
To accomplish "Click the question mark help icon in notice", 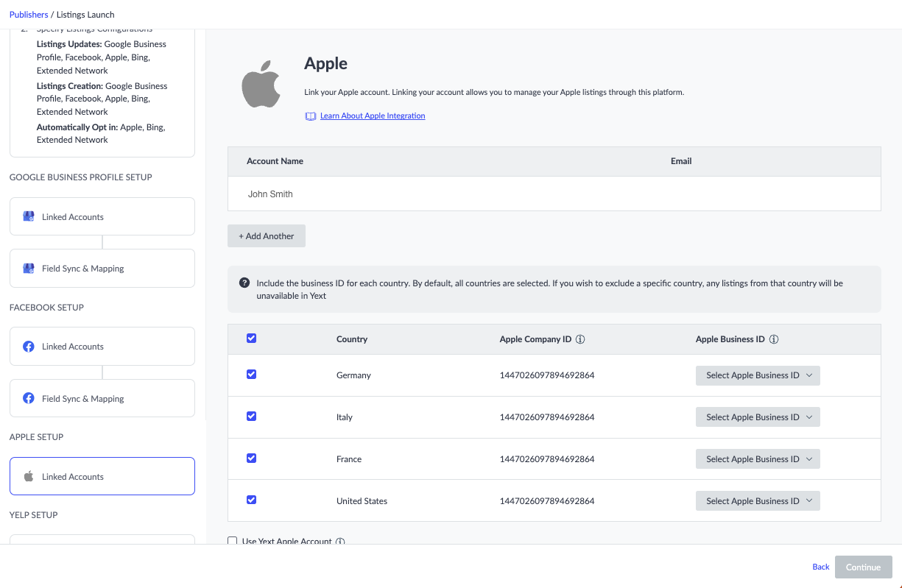I will coord(244,283).
